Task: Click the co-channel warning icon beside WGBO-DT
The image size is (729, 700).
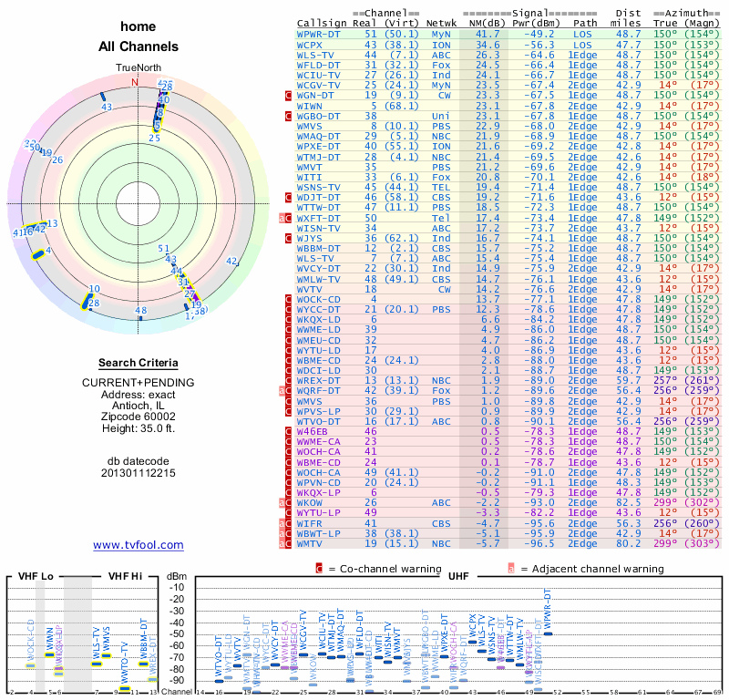Action: [x=288, y=117]
